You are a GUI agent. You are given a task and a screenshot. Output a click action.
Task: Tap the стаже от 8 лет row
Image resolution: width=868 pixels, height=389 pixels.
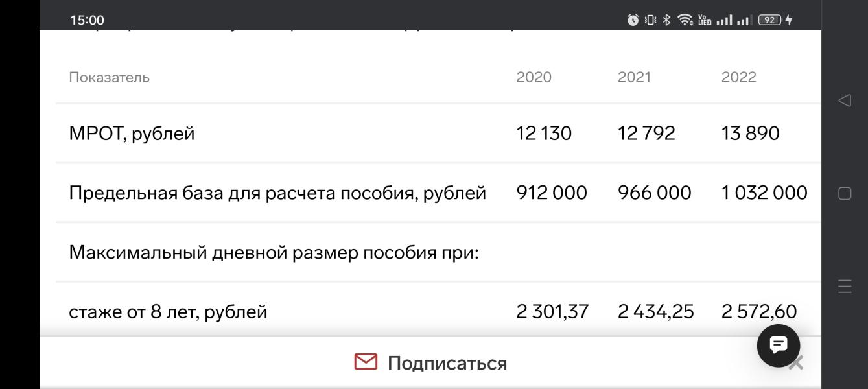coord(438,312)
